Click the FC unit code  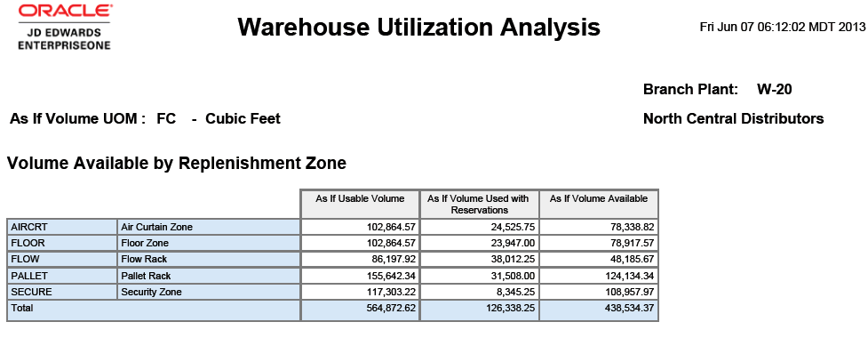coord(166,118)
